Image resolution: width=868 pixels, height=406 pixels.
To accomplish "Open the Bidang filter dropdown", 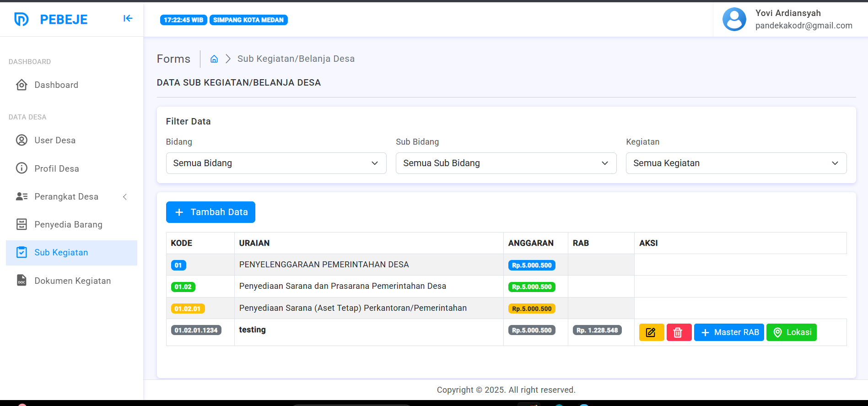I will (x=276, y=163).
